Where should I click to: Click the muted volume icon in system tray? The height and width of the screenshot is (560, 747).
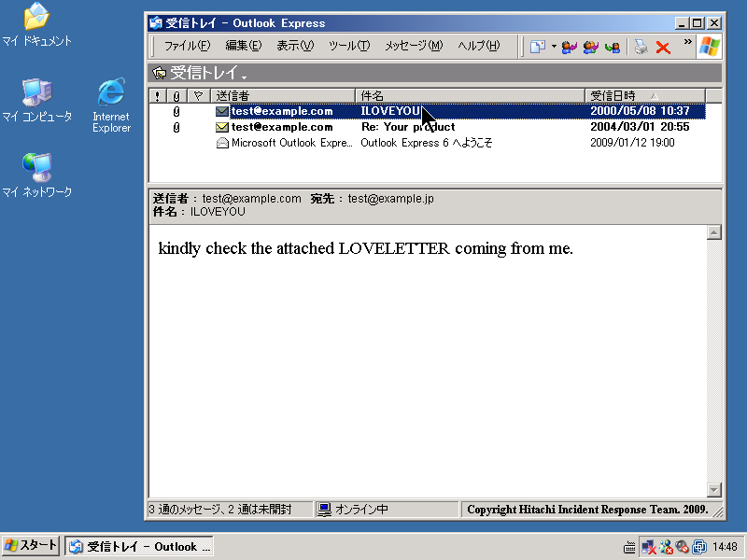point(682,548)
